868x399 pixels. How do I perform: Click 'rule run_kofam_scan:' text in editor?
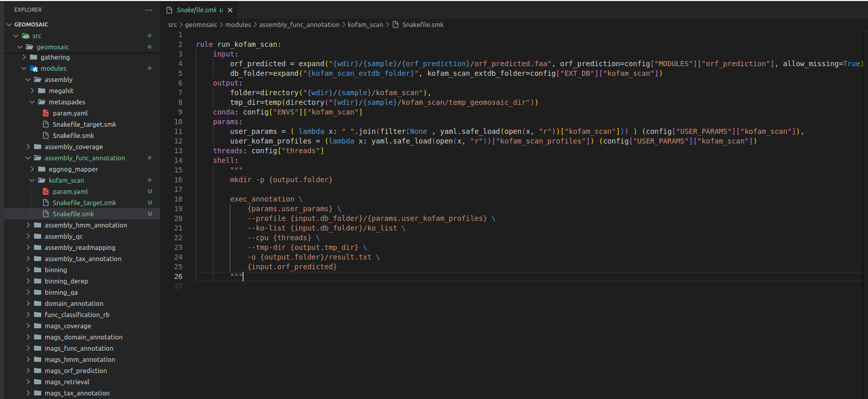point(238,44)
